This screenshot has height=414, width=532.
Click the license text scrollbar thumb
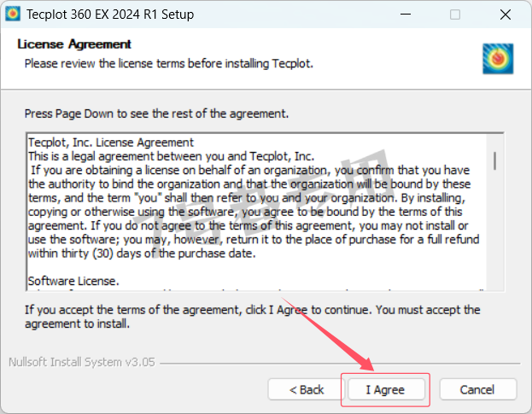tap(494, 160)
